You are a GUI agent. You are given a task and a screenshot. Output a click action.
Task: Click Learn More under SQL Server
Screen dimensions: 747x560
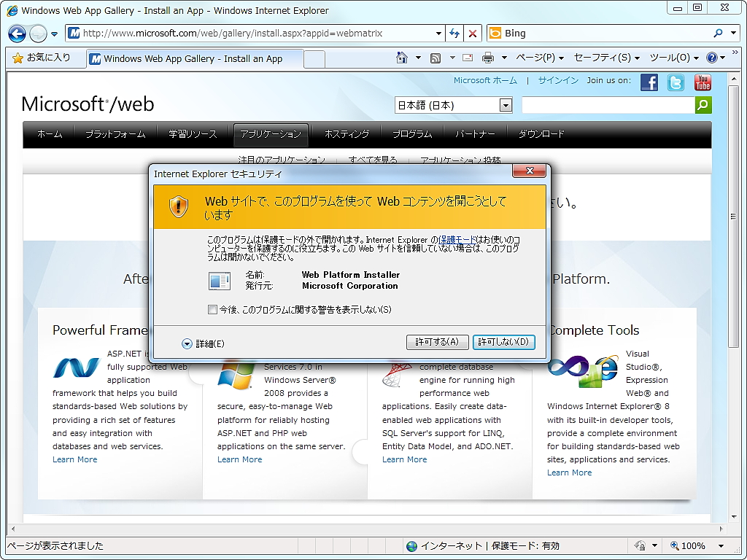click(x=404, y=459)
